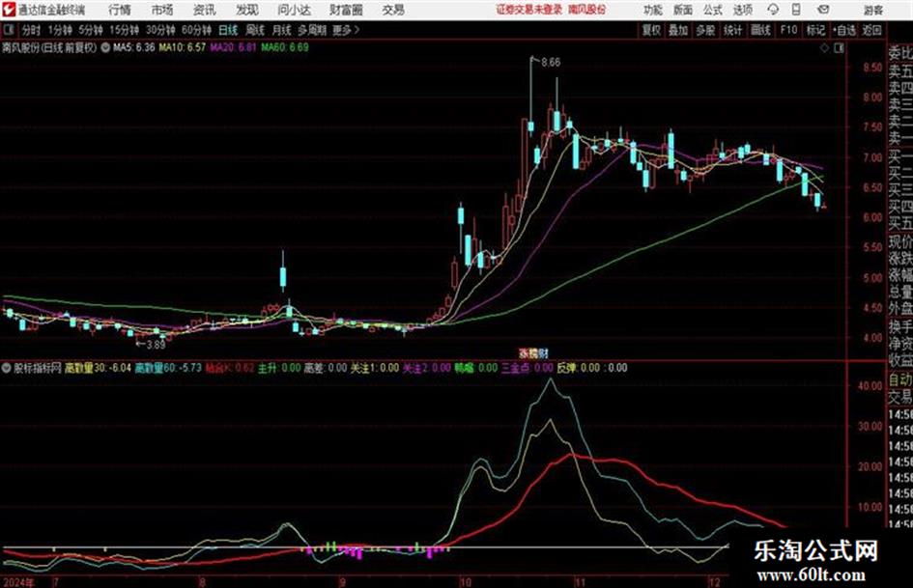Click the 统计 statistics button
Viewport: 913px width, 588px height.
click(x=732, y=30)
